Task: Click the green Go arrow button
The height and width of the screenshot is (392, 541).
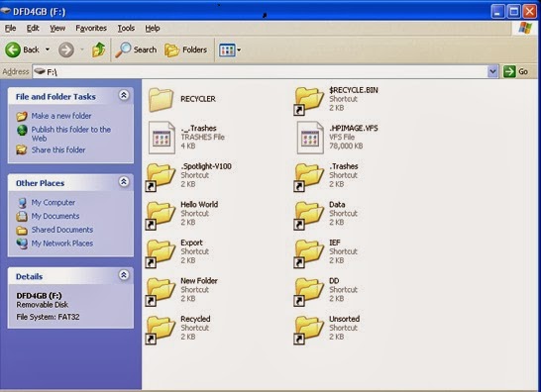Action: point(509,71)
